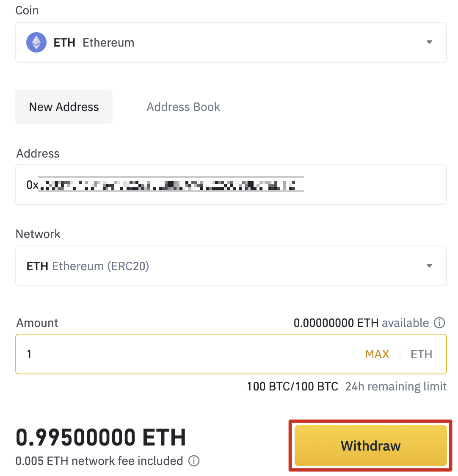This screenshot has width=458, height=476.
Task: Show network fee info tooltip icon
Action: tap(194, 461)
